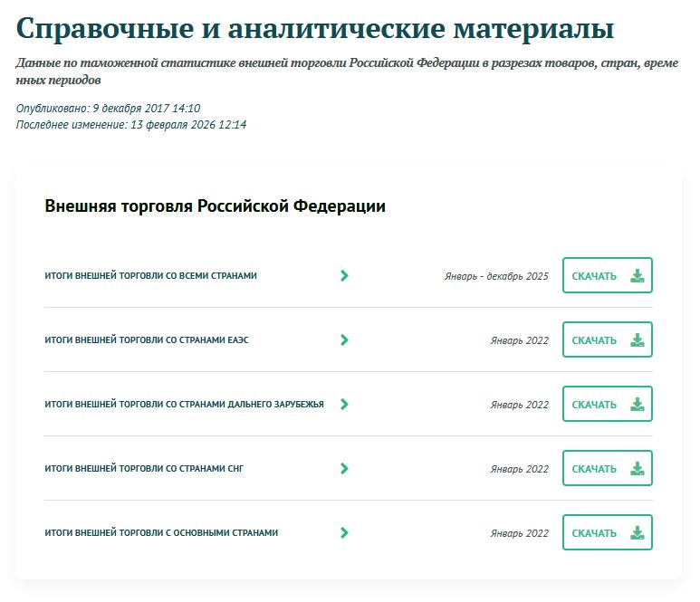Select 'Январь 2022' in the СНГ row

click(x=520, y=469)
